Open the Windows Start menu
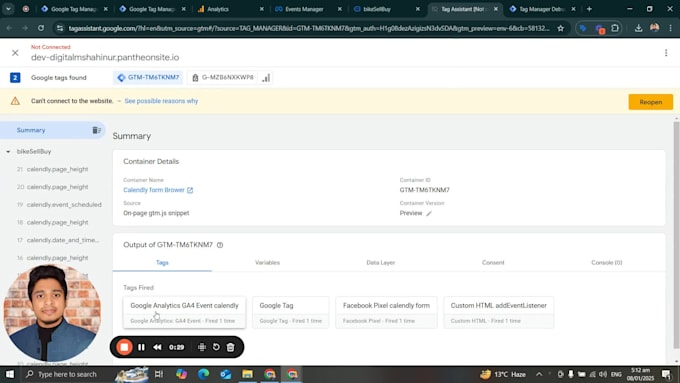The height and width of the screenshot is (383, 680). (x=10, y=374)
